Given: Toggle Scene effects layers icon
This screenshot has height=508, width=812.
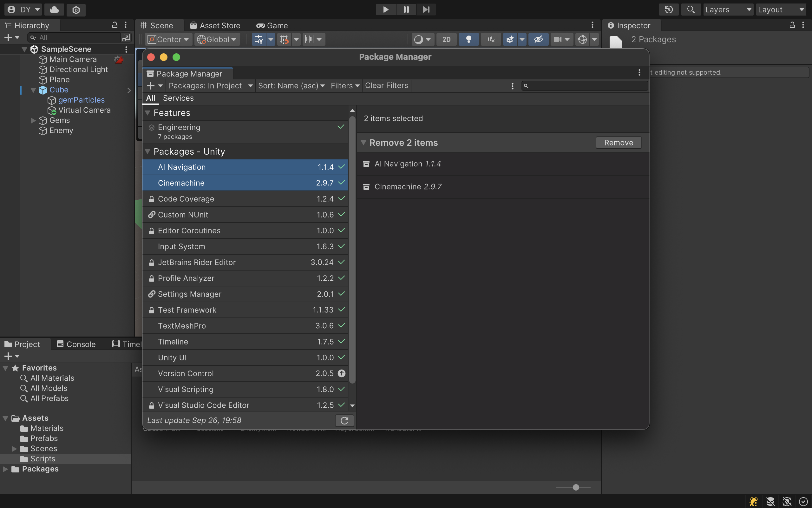Looking at the screenshot, I should tap(510, 39).
